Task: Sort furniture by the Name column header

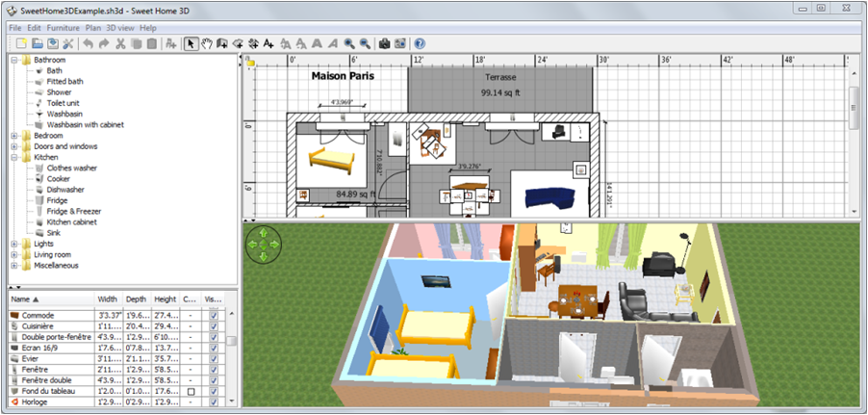Action: (51, 298)
